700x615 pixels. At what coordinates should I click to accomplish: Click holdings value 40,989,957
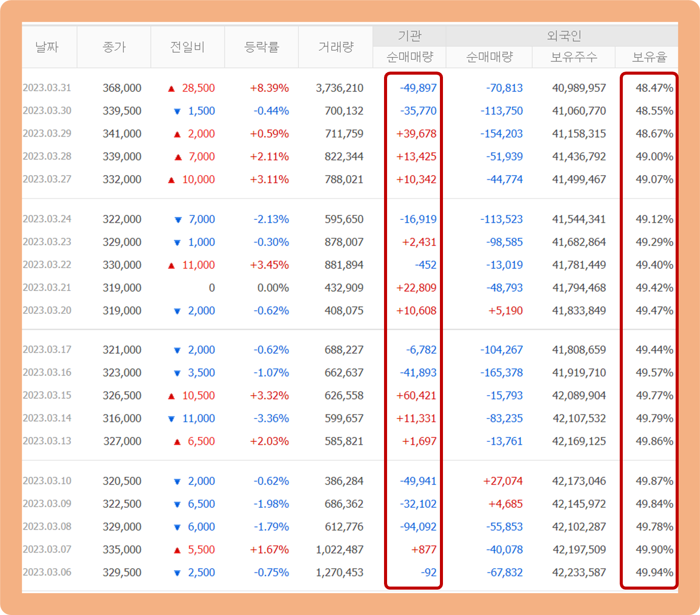point(579,88)
